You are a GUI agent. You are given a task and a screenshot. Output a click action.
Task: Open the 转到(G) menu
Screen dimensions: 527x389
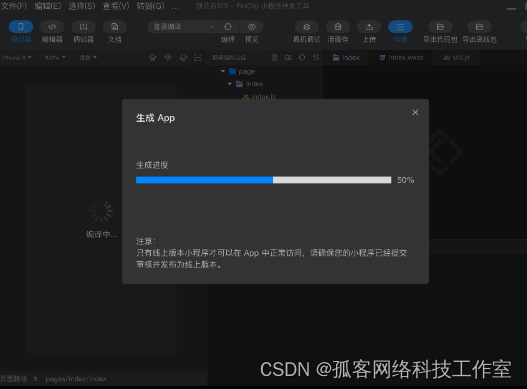coord(150,6)
